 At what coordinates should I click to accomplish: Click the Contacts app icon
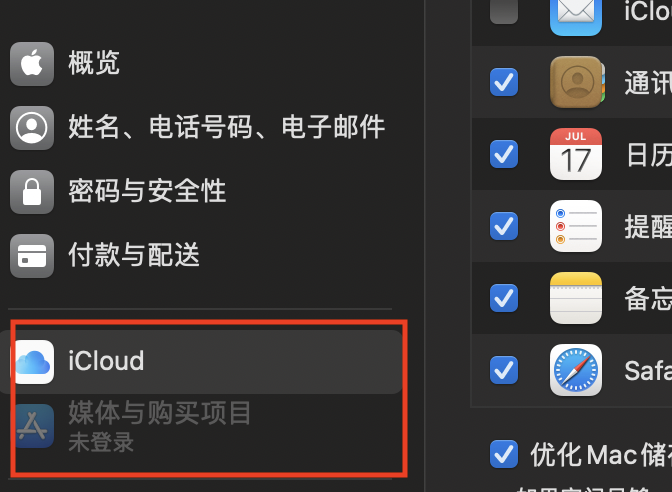(x=576, y=82)
